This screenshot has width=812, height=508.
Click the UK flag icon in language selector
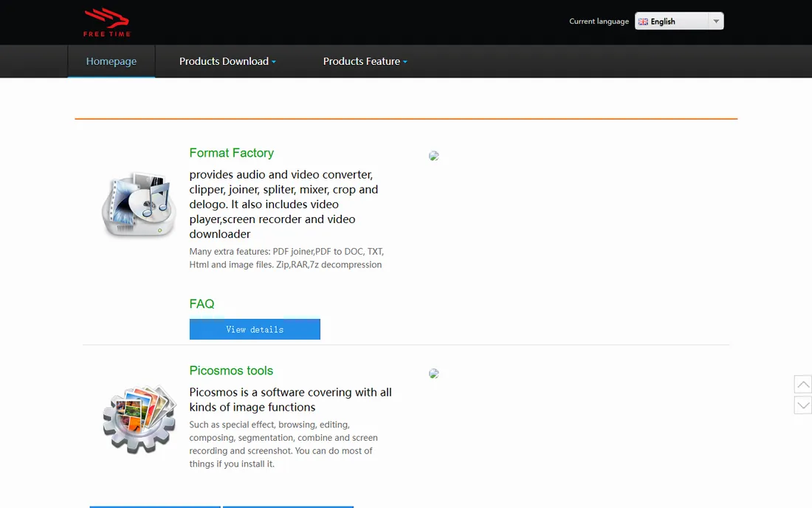pyautogui.click(x=643, y=21)
